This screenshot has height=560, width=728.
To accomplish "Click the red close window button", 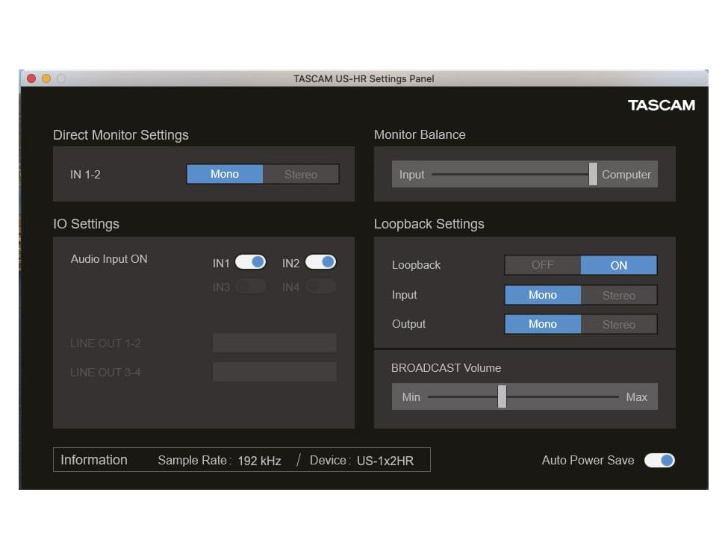I will pyautogui.click(x=31, y=78).
